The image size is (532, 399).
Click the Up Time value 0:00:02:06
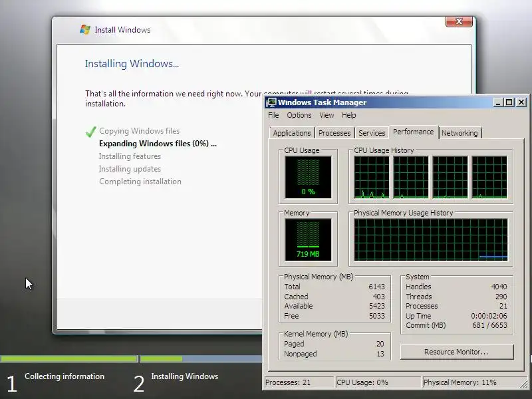[x=489, y=316]
